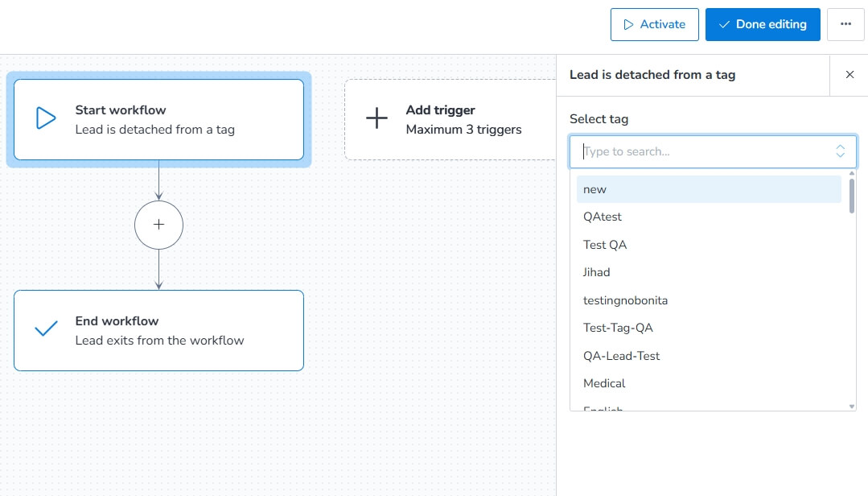The width and height of the screenshot is (868, 496).
Task: Activate the workflow
Action: pos(654,24)
